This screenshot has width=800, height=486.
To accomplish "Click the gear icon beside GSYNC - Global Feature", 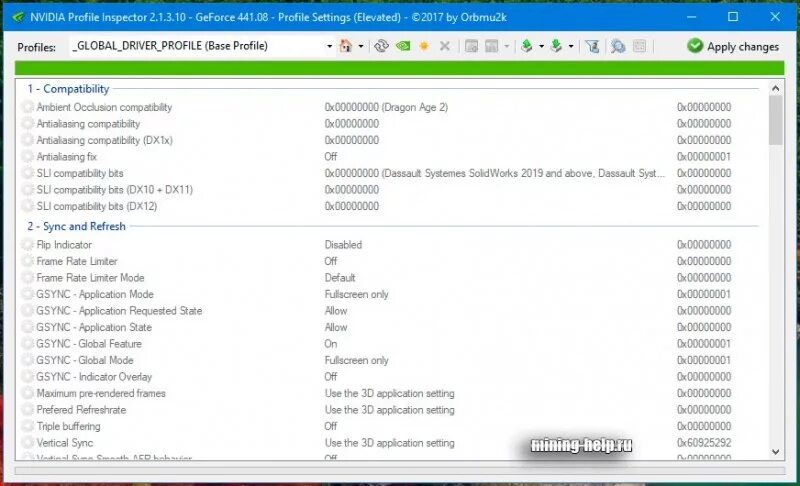I will point(28,344).
